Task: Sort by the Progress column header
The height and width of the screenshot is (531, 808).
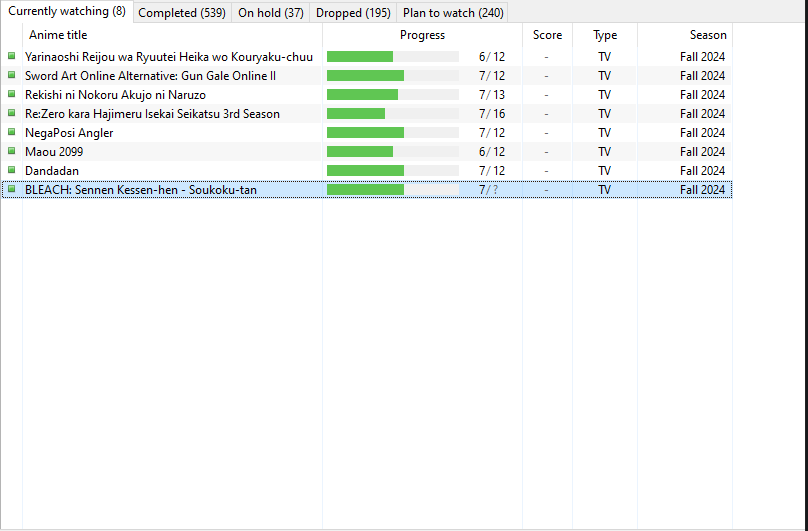Action: 423,35
